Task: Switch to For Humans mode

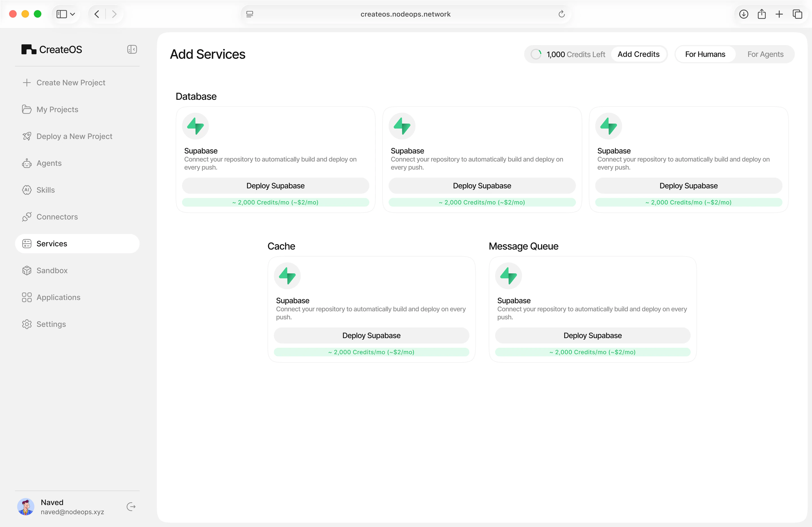Action: point(705,54)
